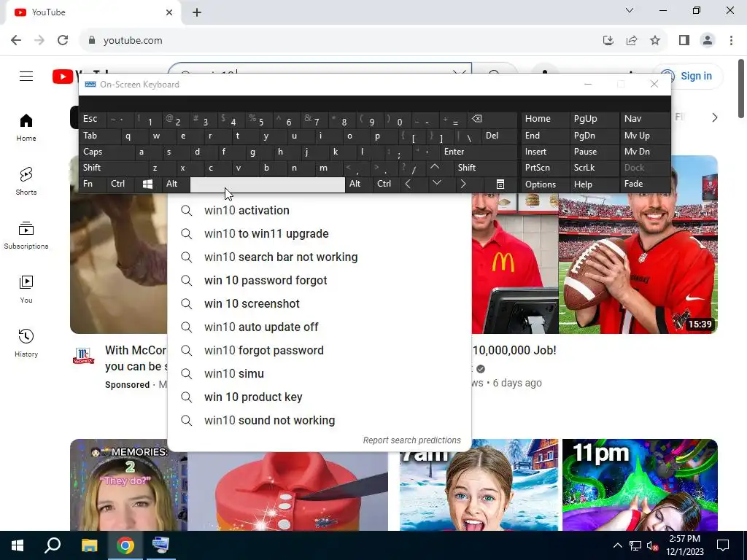Select suggestion 'win10 forgot password'
This screenshot has width=747, height=560.
pos(320,351)
